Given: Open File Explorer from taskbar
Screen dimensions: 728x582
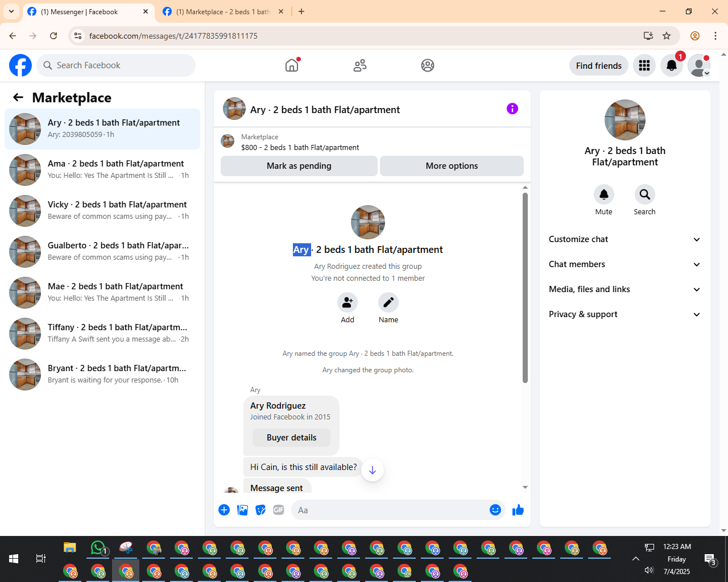Looking at the screenshot, I should pos(70,548).
